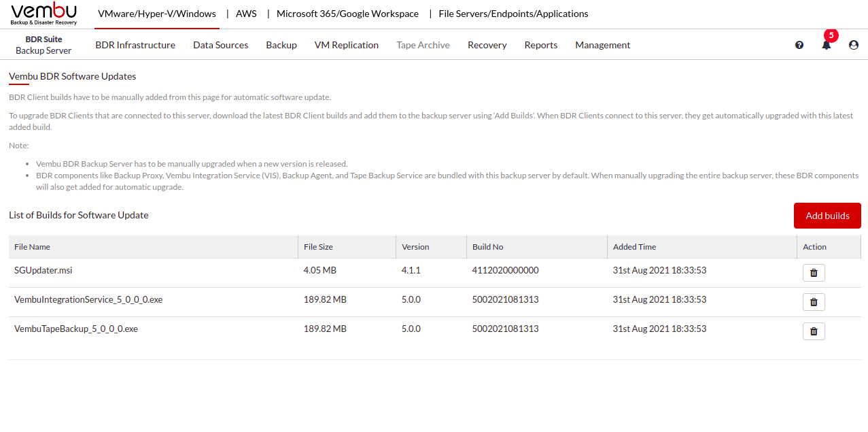Select VembuIntegrationService_5_0_0_0.exe file name

pyautogui.click(x=88, y=299)
